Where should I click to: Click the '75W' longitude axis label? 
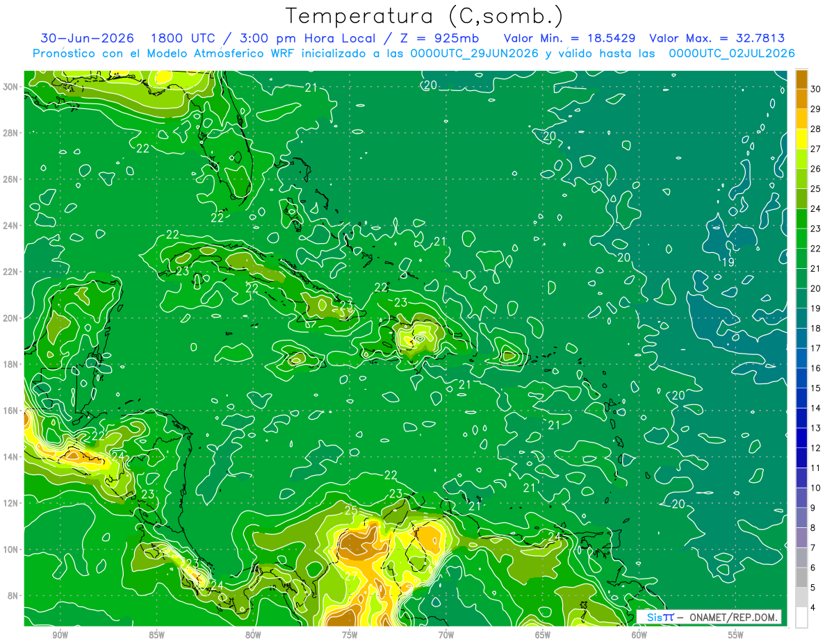tap(350, 634)
